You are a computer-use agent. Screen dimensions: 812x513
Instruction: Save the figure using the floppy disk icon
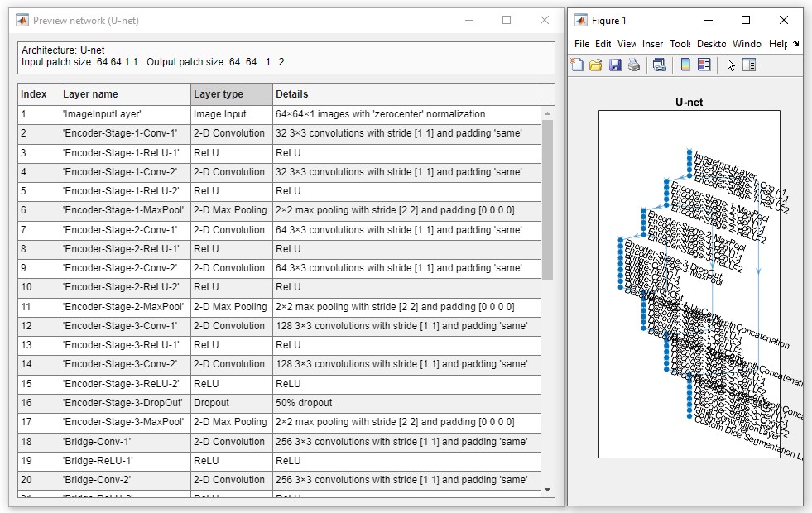pos(615,65)
